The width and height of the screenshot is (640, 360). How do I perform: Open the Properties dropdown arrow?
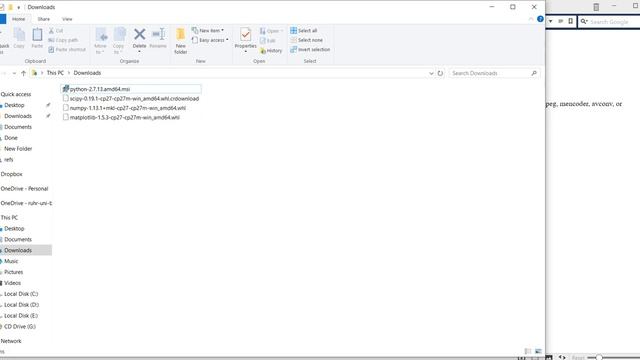point(245,51)
